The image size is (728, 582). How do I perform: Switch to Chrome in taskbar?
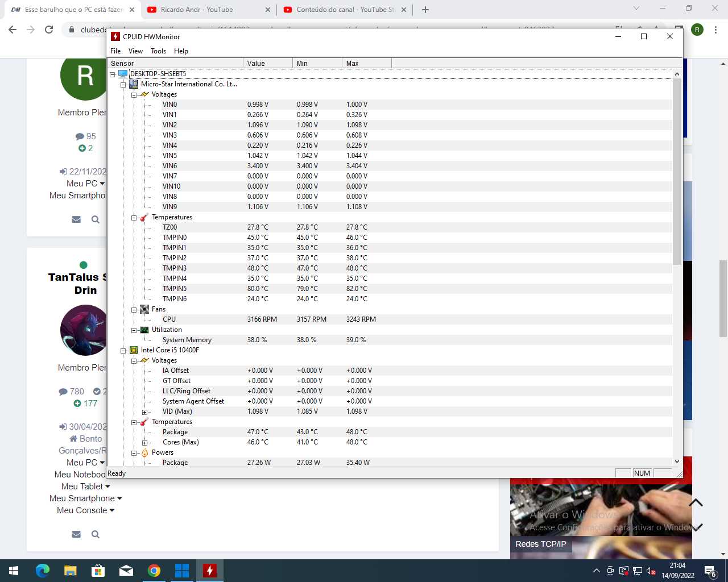point(154,571)
